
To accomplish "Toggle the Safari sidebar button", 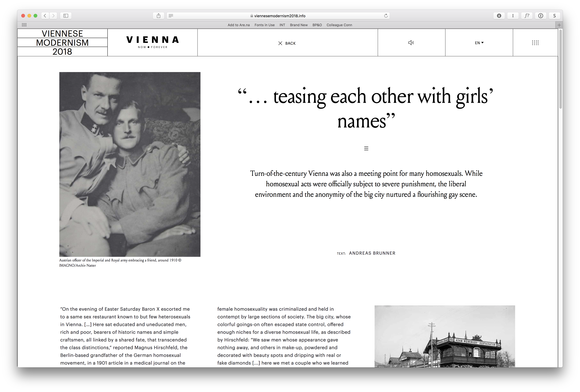I will pos(66,16).
